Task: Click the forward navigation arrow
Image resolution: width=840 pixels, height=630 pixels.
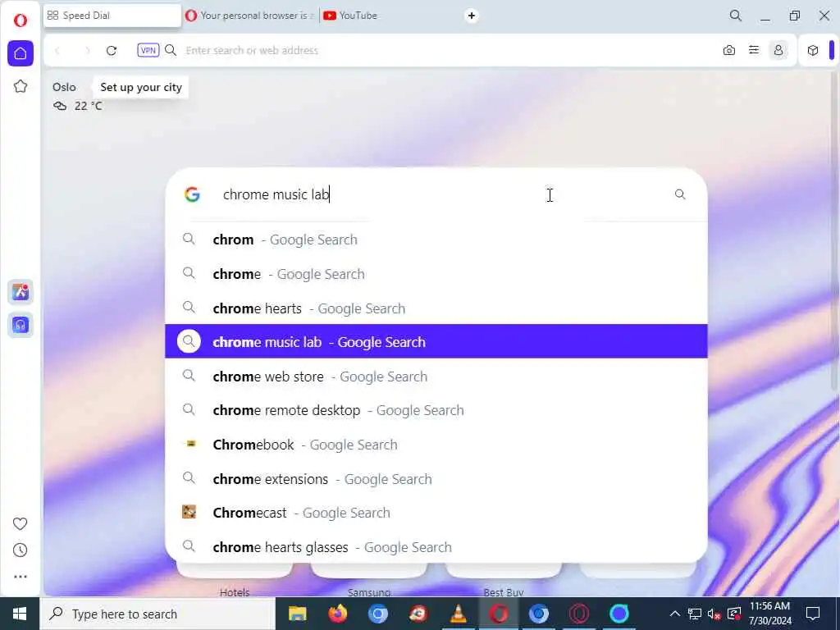Action: (87, 50)
